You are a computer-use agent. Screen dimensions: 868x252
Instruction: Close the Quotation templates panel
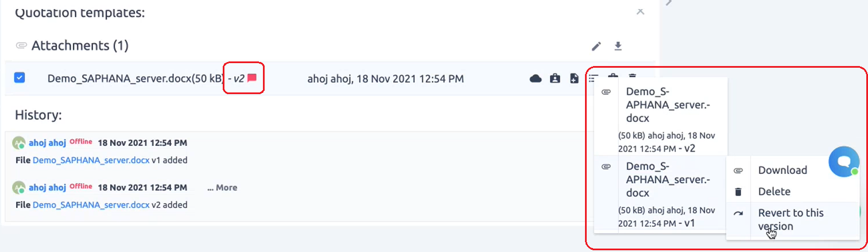click(640, 11)
